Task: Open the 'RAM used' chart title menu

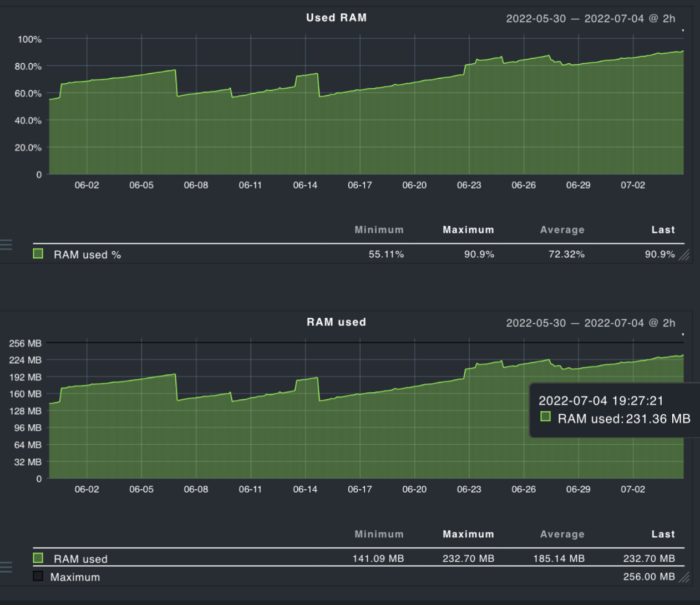Action: (x=336, y=322)
